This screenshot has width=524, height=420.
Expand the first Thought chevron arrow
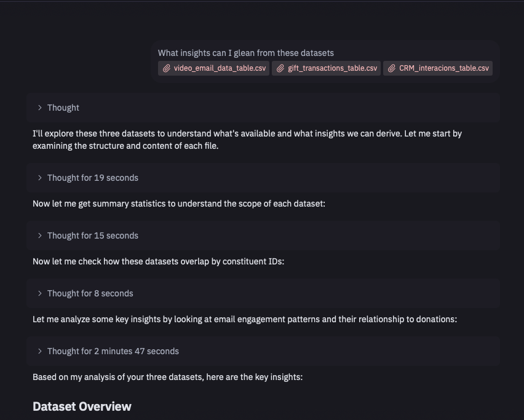(x=40, y=108)
